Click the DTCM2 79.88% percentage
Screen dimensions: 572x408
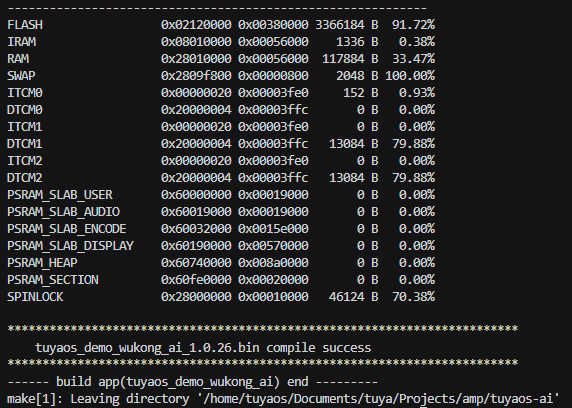click(x=413, y=178)
